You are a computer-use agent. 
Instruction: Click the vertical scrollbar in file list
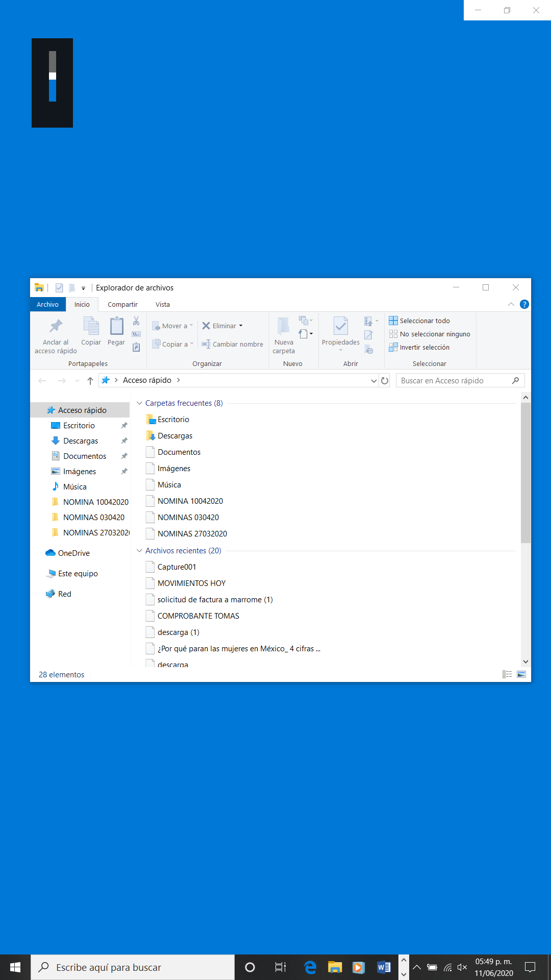point(525,472)
